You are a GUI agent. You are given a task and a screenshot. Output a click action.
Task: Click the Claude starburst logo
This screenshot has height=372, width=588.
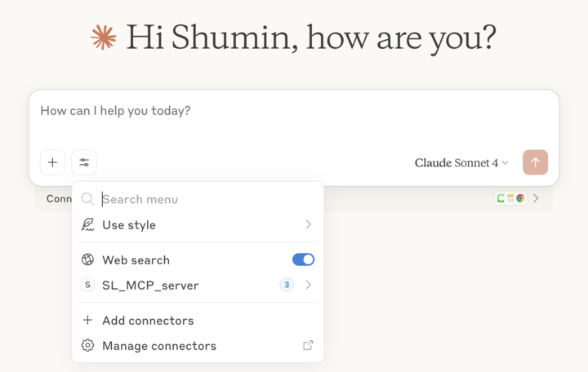point(104,38)
